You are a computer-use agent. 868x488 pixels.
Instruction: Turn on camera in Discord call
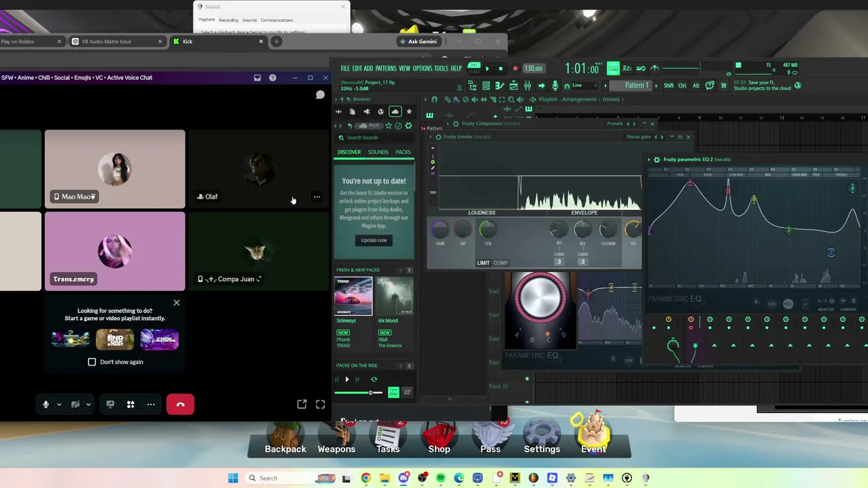pyautogui.click(x=75, y=405)
